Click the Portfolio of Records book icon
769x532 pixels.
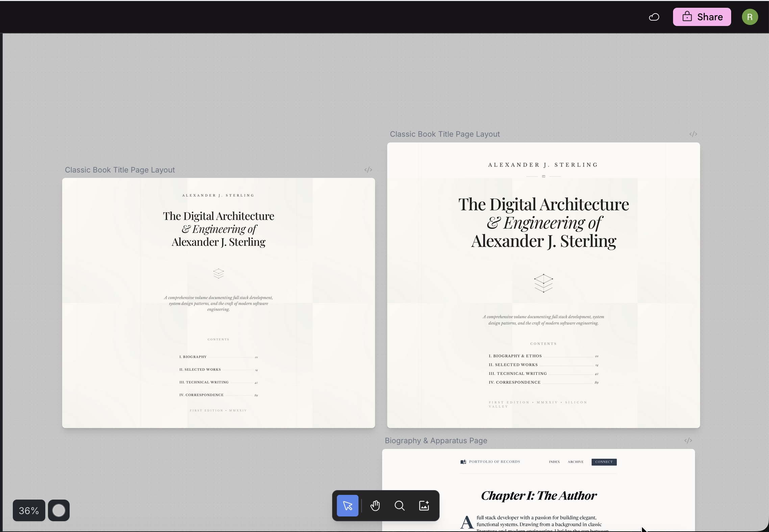pos(463,461)
